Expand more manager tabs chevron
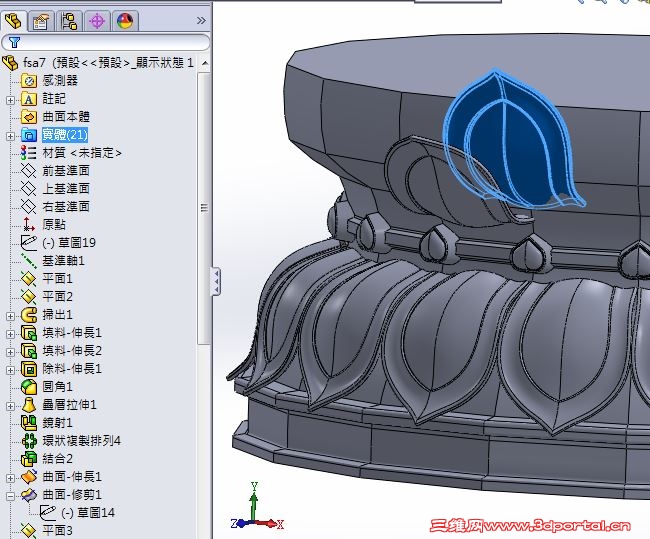The width and height of the screenshot is (650, 539). point(201,20)
